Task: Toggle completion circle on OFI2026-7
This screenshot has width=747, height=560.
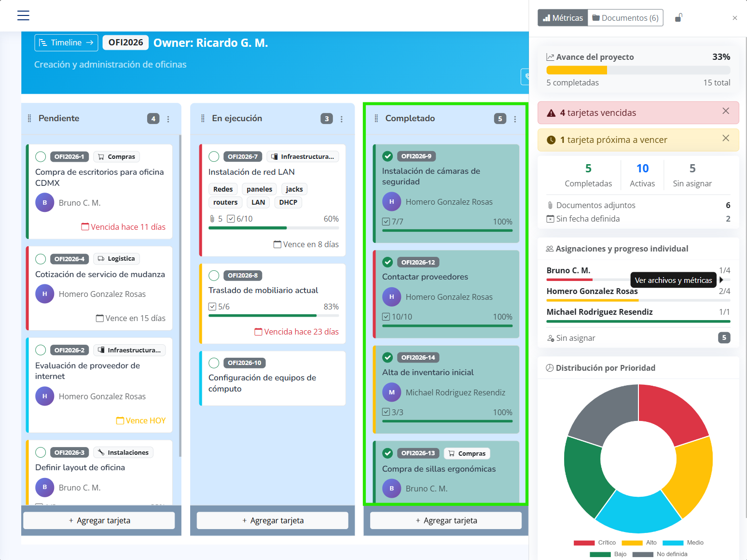Action: pyautogui.click(x=214, y=157)
